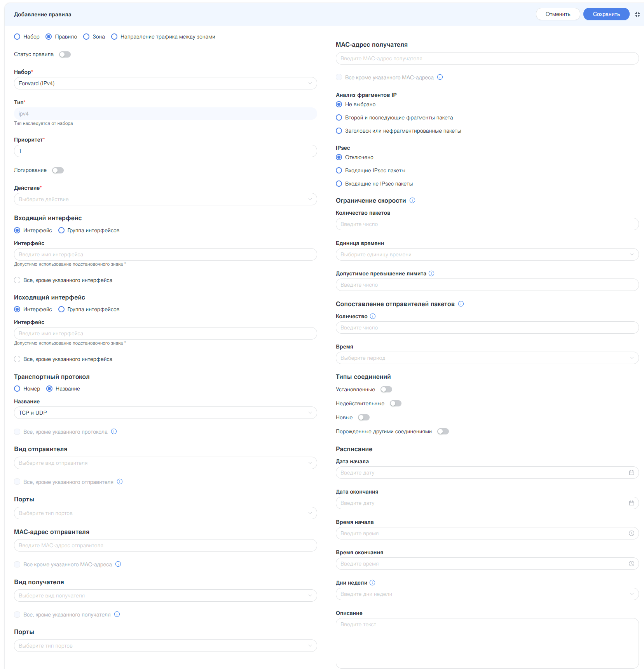Show info for sender exclusion checkbox

coord(120,482)
